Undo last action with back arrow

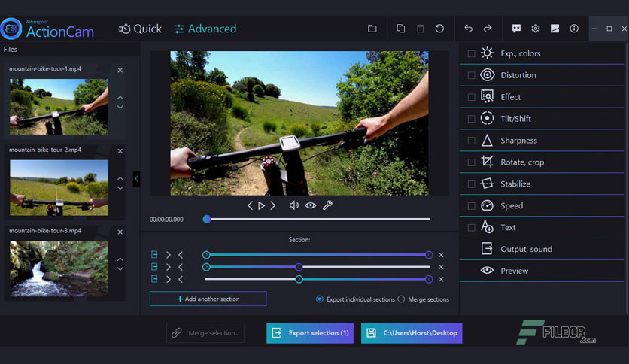coord(468,29)
